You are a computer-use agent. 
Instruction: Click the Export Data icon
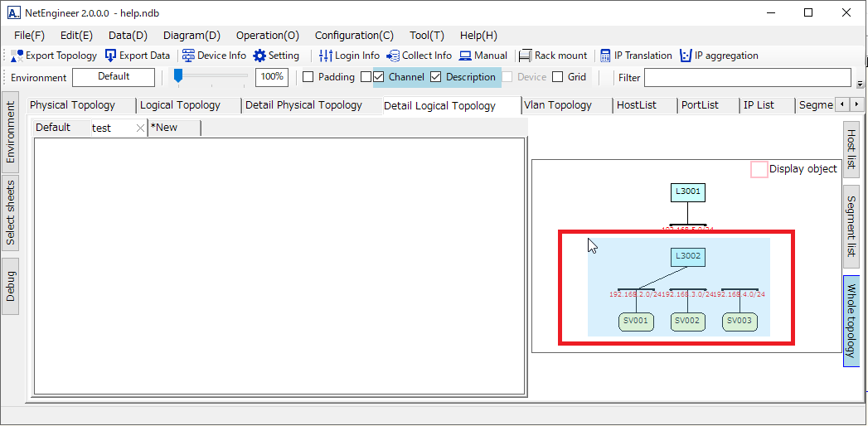pos(111,56)
